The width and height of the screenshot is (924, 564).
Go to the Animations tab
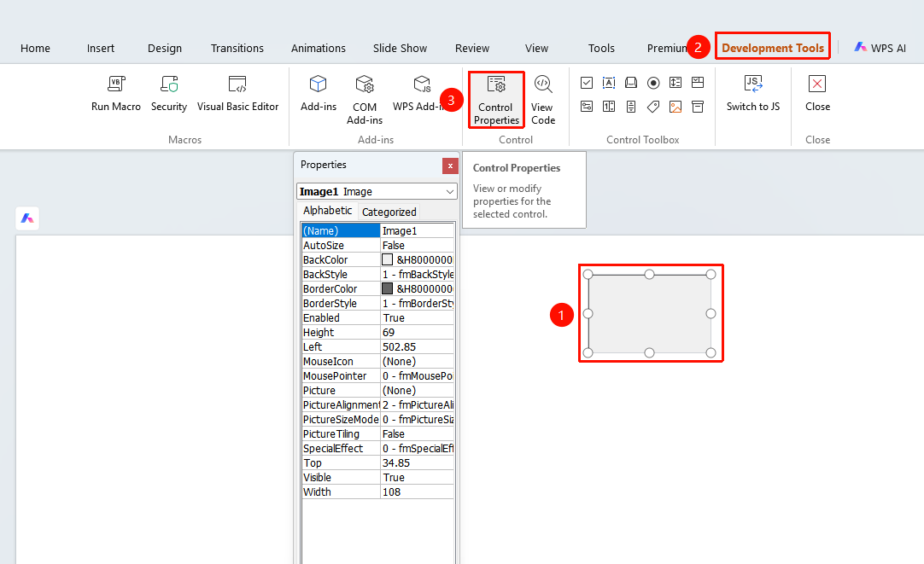[x=319, y=49]
